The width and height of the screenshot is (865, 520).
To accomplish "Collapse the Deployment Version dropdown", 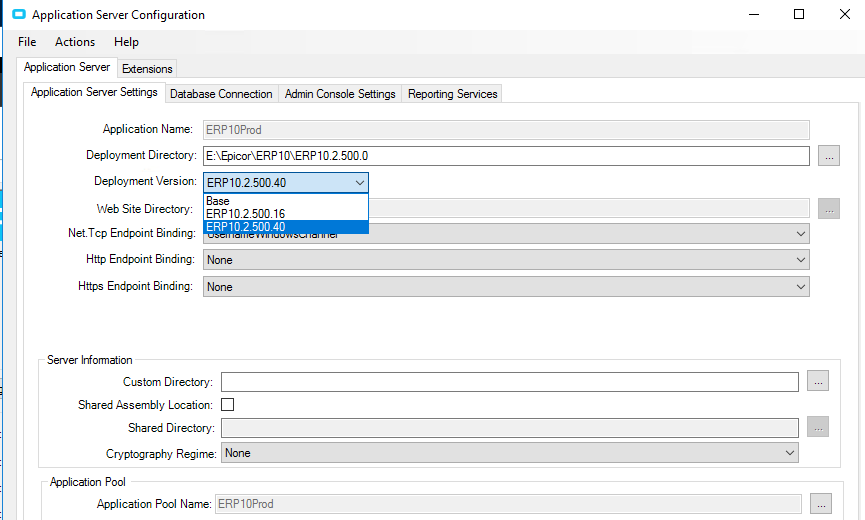I will pos(359,183).
